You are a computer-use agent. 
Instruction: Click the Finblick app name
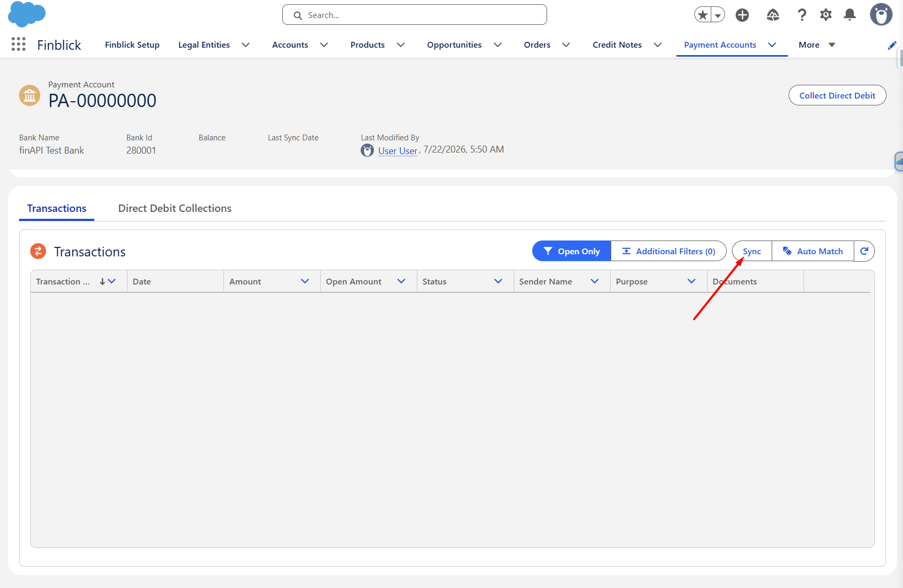[x=59, y=45]
